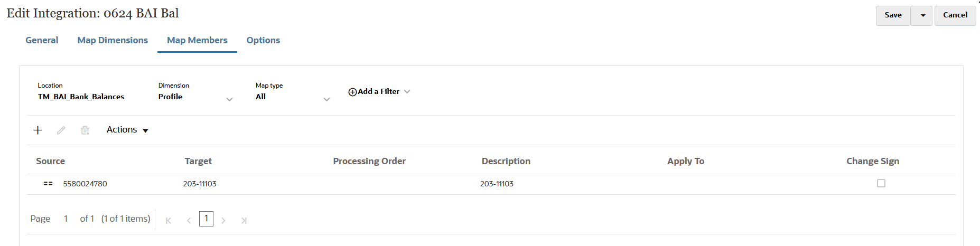Click the delete trash icon
The height and width of the screenshot is (246, 980).
click(85, 130)
